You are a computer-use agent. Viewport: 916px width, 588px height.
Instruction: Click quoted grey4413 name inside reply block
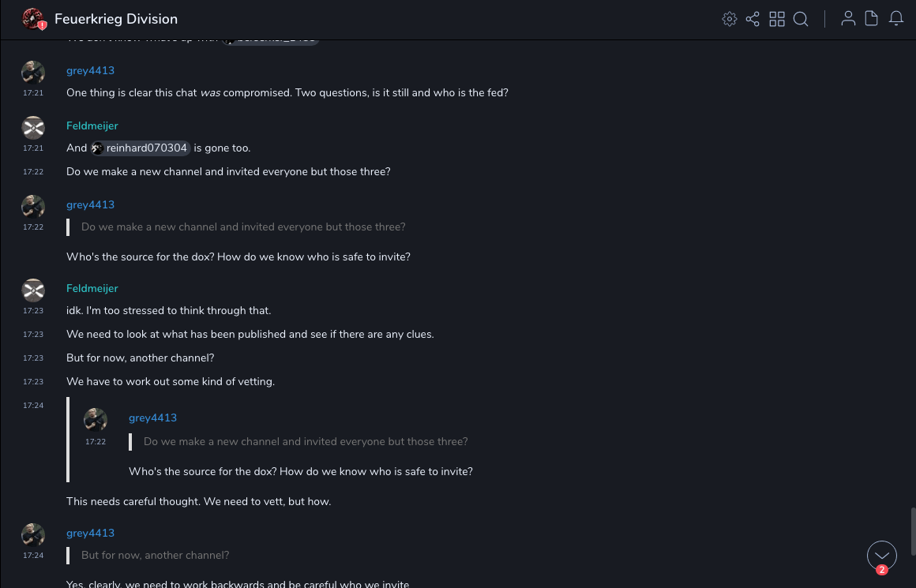[152, 418]
